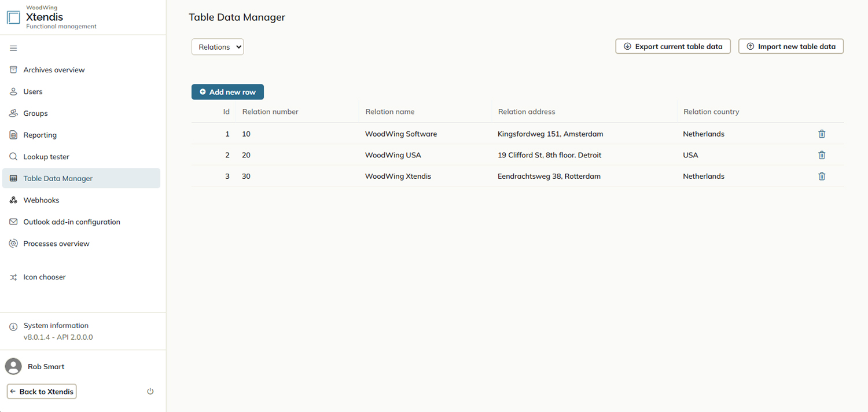Click the Eendrachtsweg 38, Rotterdam address cell
The width and height of the screenshot is (868, 412).
549,176
